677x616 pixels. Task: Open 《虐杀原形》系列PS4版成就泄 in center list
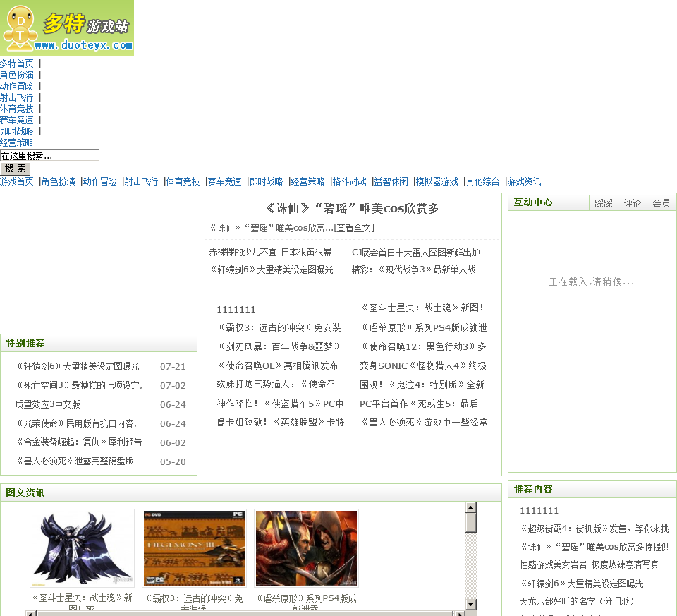coord(424,327)
